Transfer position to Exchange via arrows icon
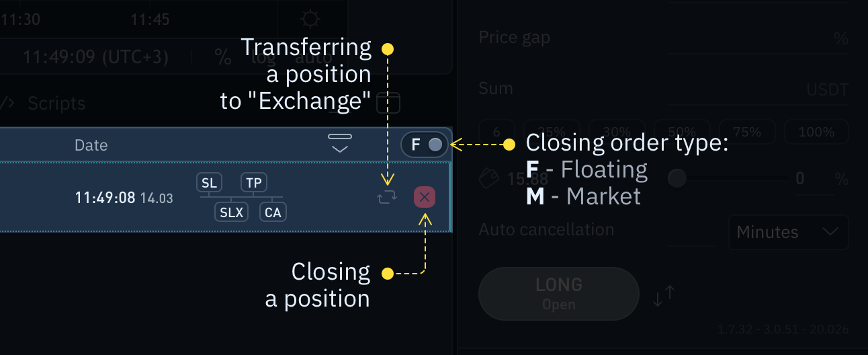 click(x=387, y=197)
